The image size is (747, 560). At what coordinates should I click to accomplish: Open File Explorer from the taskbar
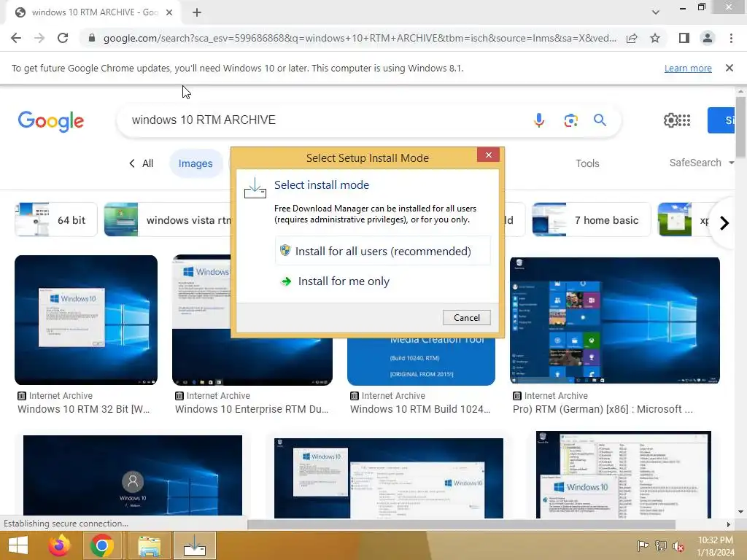pyautogui.click(x=149, y=545)
